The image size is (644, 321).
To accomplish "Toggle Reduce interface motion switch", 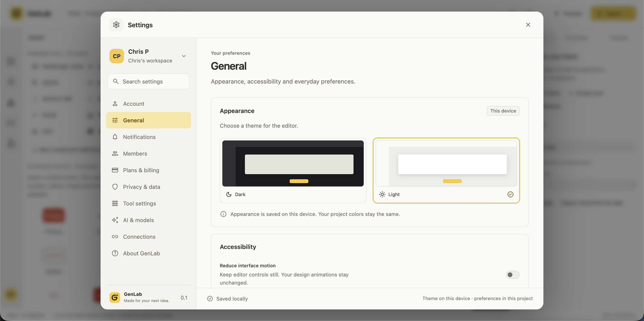I will point(513,275).
